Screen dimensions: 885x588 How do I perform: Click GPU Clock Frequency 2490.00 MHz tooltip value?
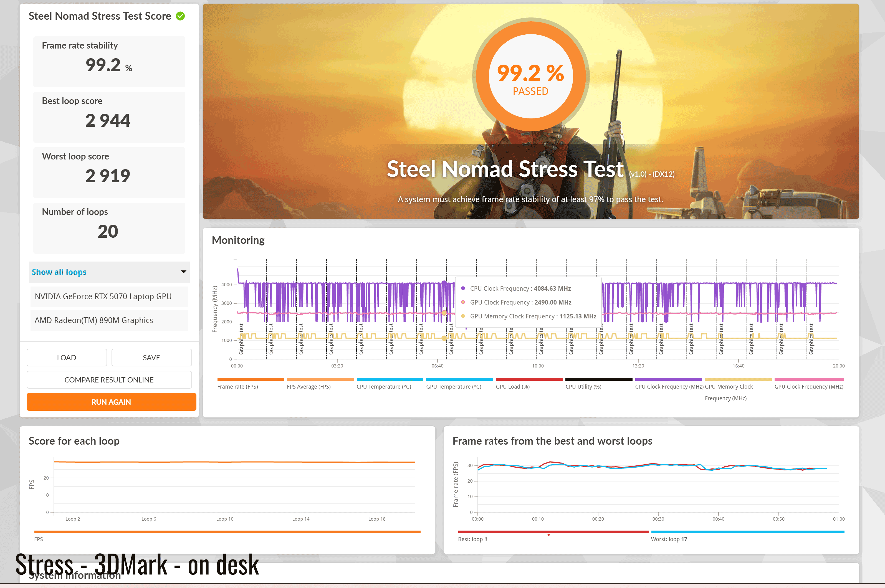(x=553, y=302)
